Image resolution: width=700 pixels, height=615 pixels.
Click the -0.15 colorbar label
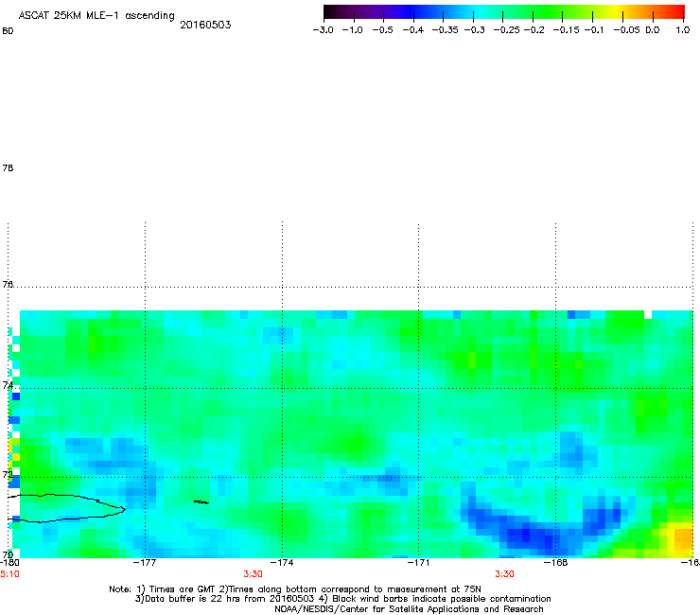(x=566, y=30)
